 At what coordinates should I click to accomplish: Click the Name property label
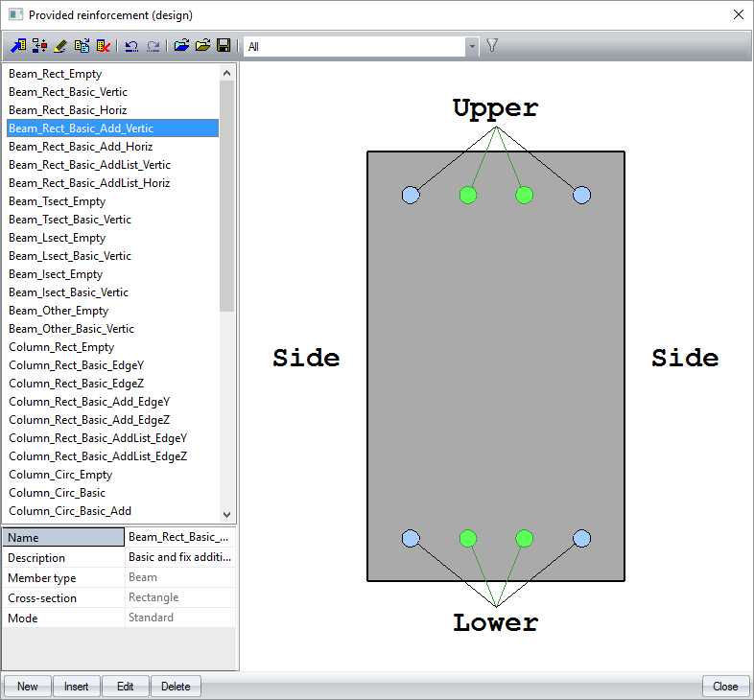click(x=63, y=538)
